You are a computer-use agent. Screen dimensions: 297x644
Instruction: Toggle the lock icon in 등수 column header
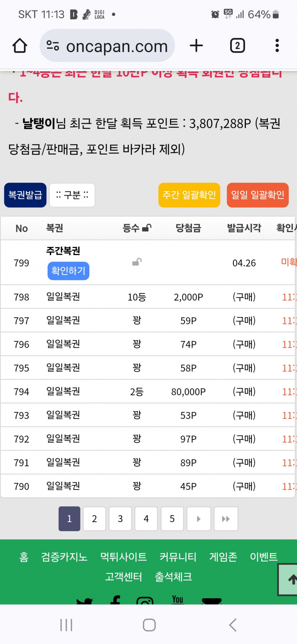147,228
